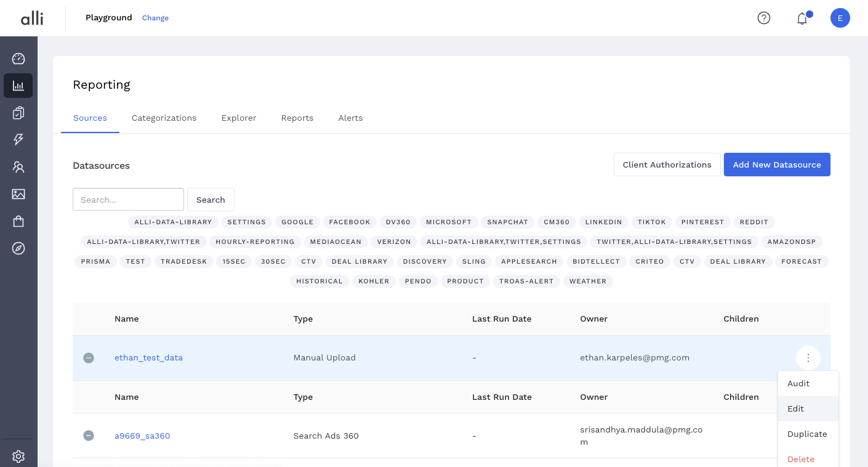Choose Duplicate from the context menu
The height and width of the screenshot is (467, 868).
tap(808, 434)
